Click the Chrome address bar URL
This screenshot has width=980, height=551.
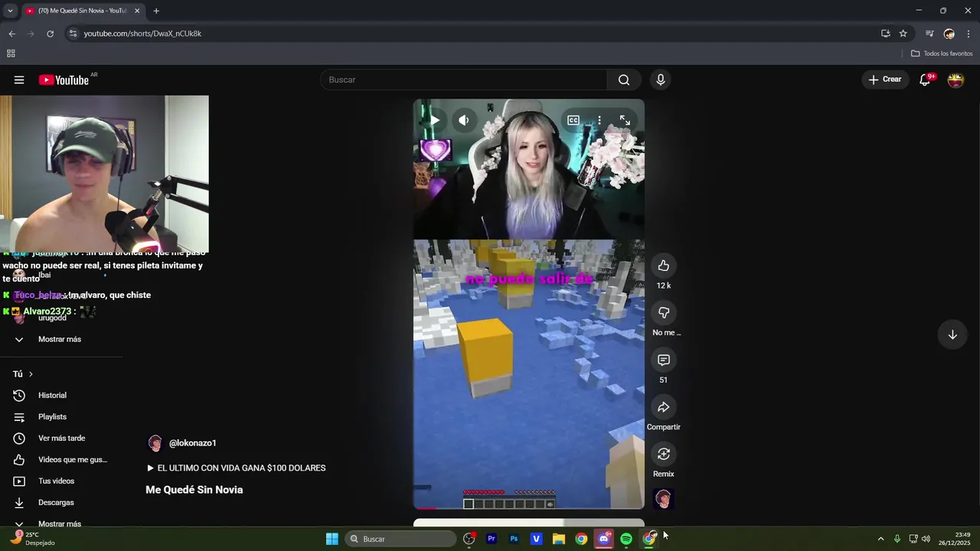142,34
